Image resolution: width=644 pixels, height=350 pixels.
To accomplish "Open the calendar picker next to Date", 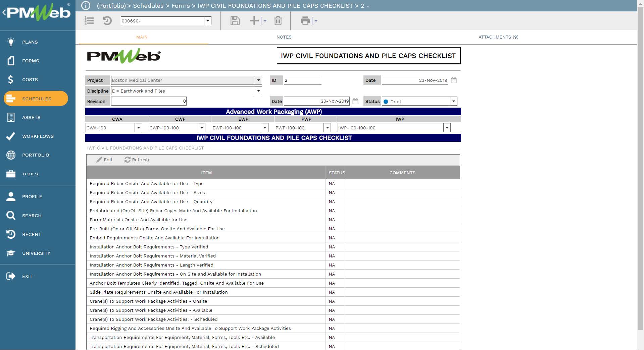I will pyautogui.click(x=454, y=80).
